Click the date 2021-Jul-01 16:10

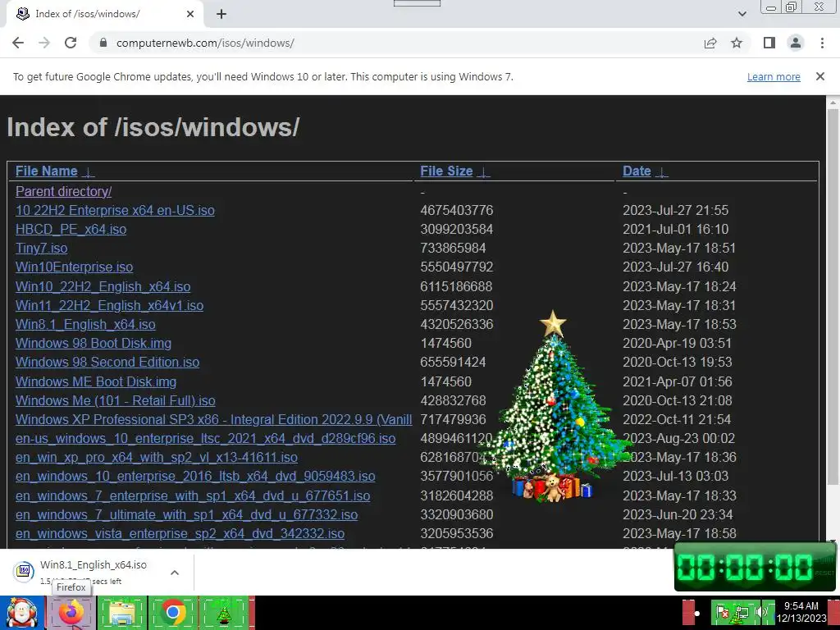(x=676, y=230)
